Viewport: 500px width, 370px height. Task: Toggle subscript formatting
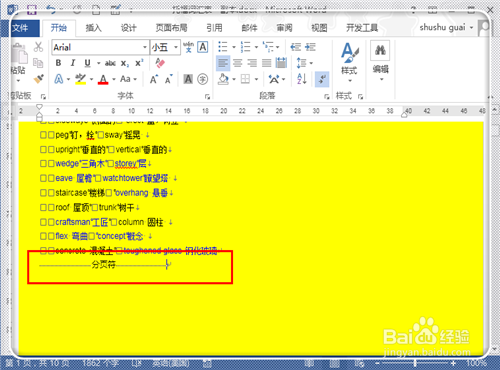(125, 63)
